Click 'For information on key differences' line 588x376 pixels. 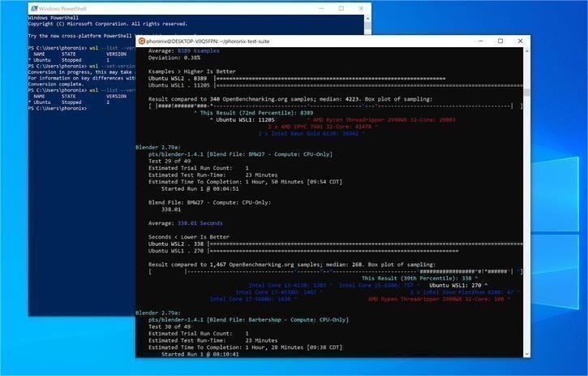coord(82,78)
